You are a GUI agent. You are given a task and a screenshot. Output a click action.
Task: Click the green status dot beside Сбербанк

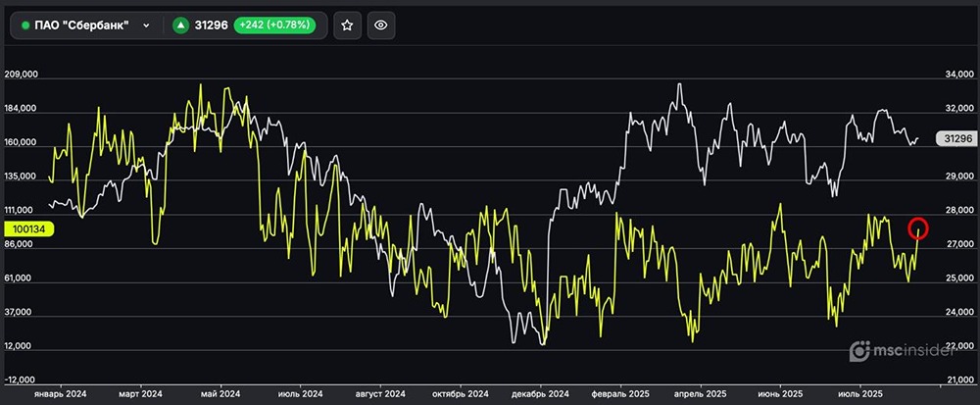pos(25,25)
